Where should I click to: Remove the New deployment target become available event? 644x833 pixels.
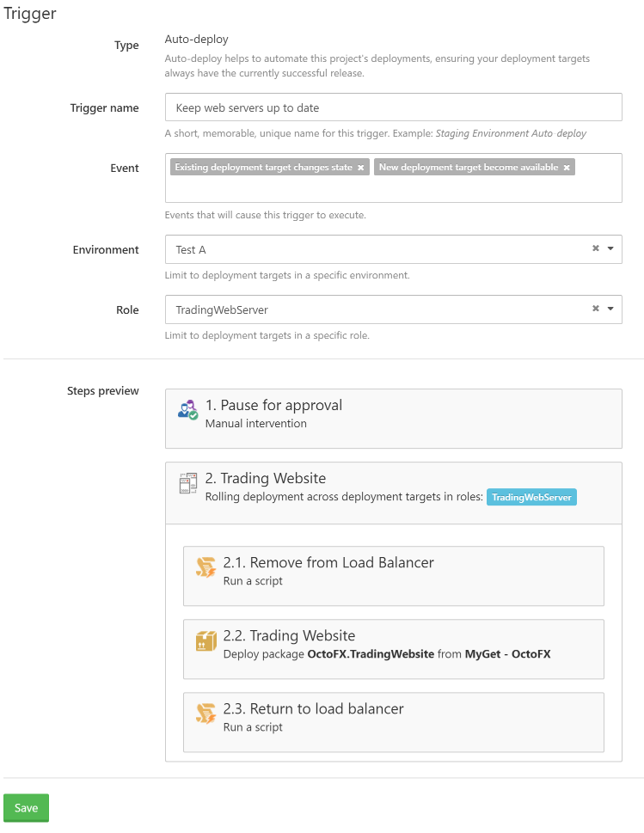565,167
